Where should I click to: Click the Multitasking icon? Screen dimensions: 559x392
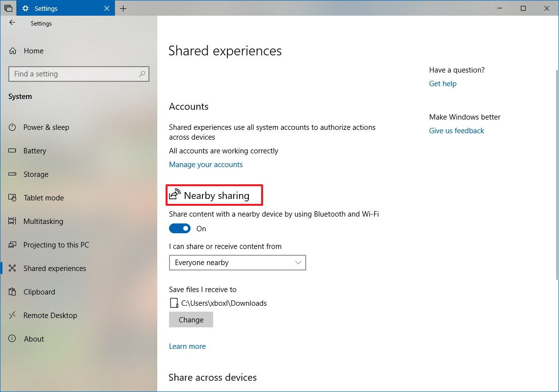coord(12,221)
